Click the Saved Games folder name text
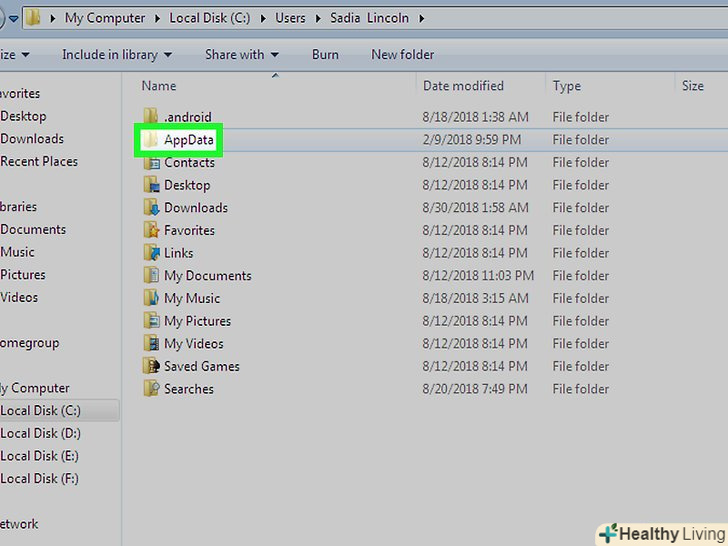The width and height of the screenshot is (728, 546). click(x=202, y=366)
